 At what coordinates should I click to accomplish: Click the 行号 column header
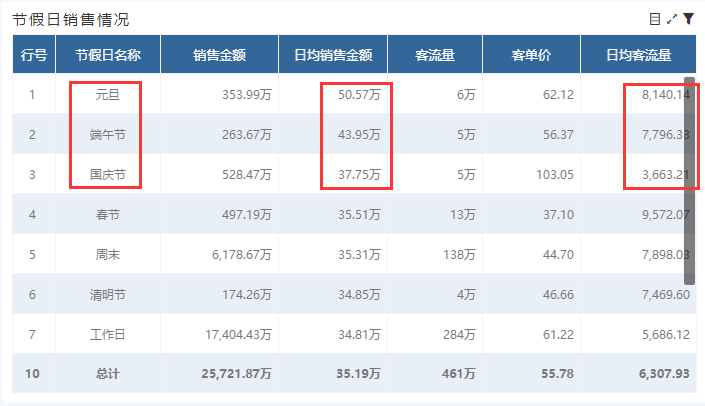(x=33, y=55)
